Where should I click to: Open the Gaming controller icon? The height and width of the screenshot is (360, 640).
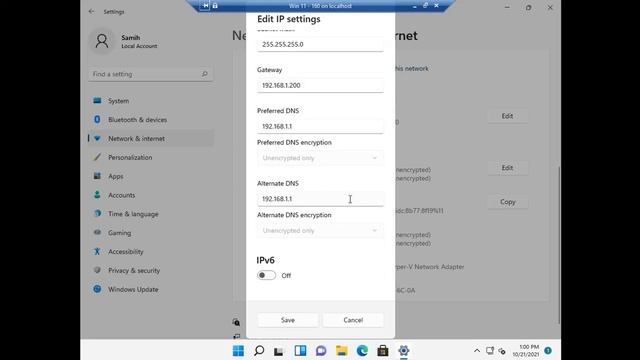click(x=97, y=232)
